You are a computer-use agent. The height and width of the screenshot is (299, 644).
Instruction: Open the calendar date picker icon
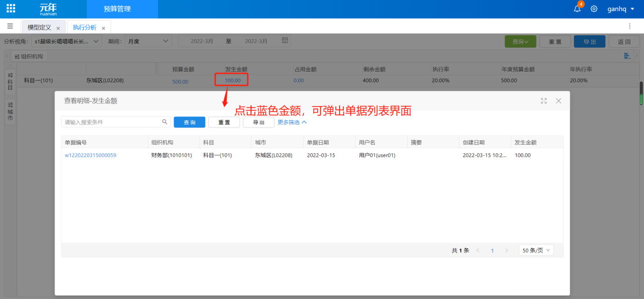285,41
